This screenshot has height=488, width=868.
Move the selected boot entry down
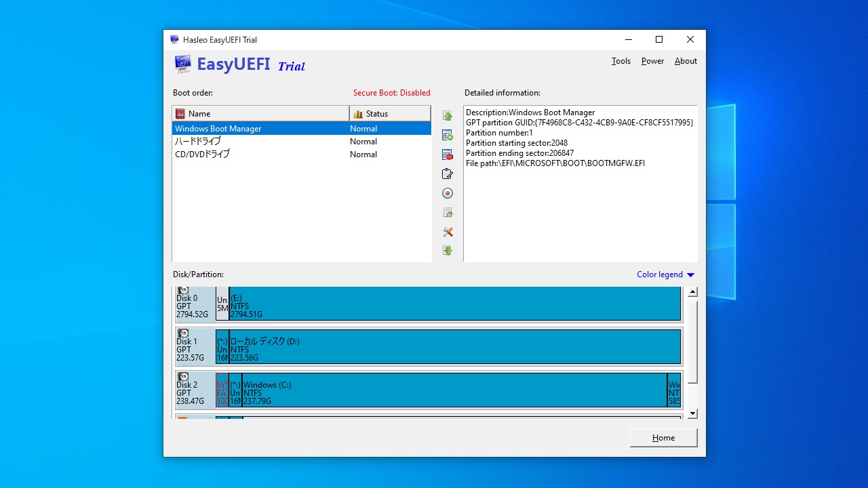[447, 251]
